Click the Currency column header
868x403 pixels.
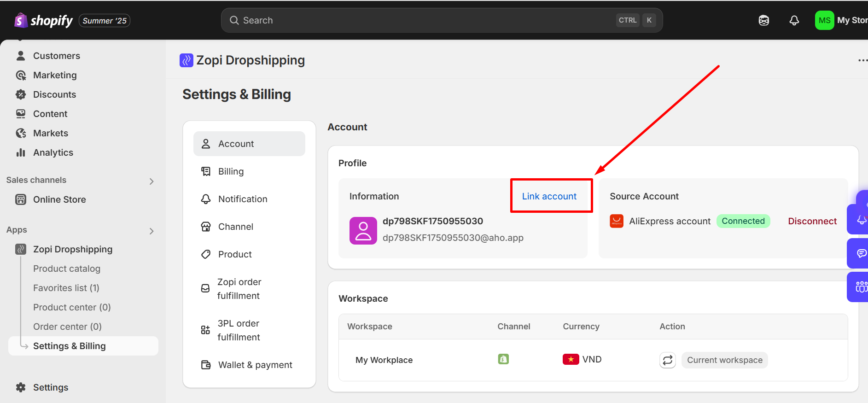(x=581, y=327)
